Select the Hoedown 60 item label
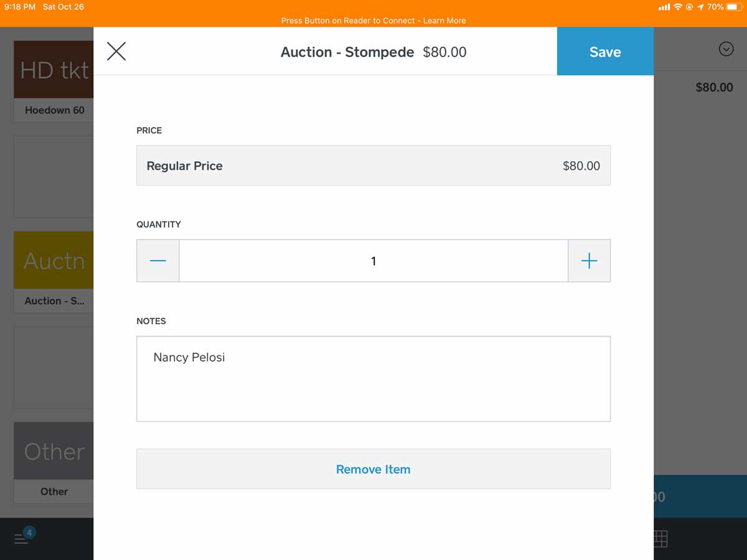The height and width of the screenshot is (560, 747). click(x=55, y=110)
